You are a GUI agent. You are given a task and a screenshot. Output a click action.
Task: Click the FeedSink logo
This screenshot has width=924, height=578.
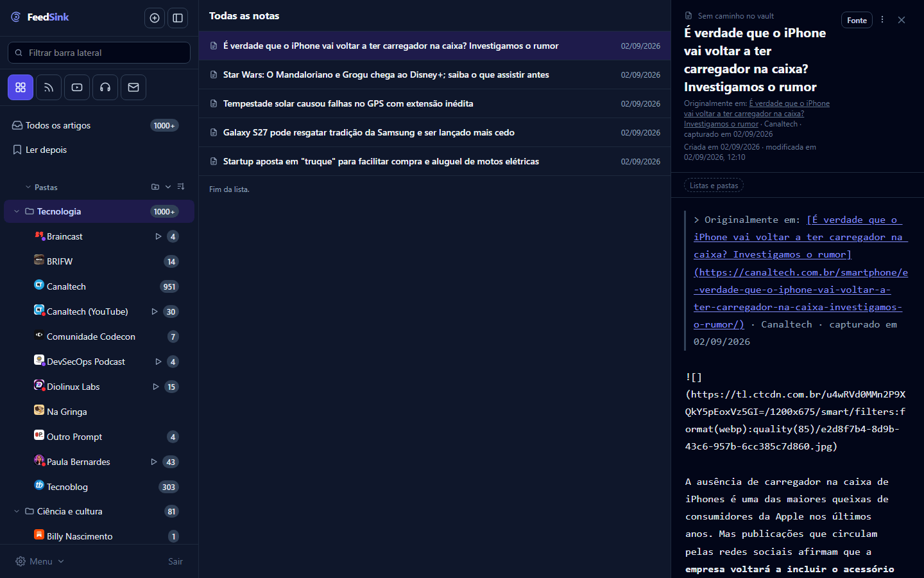click(x=40, y=17)
